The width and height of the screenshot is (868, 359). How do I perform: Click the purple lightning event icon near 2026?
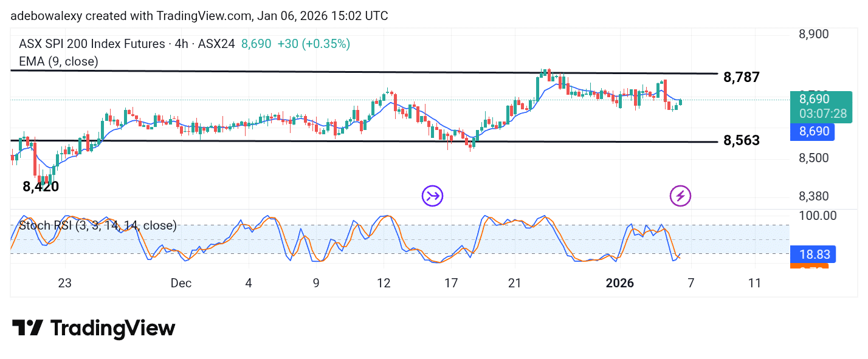(x=680, y=196)
